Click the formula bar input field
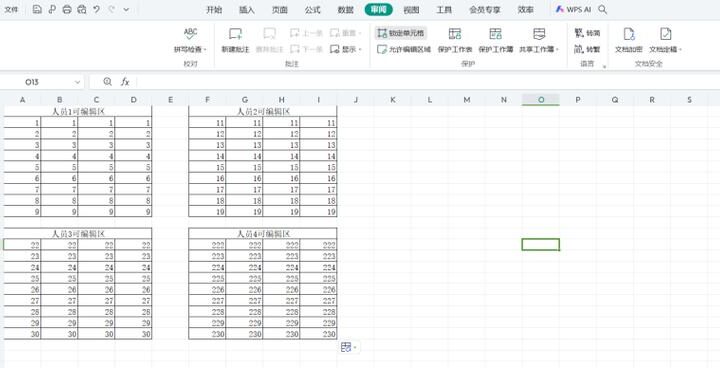 [427, 82]
